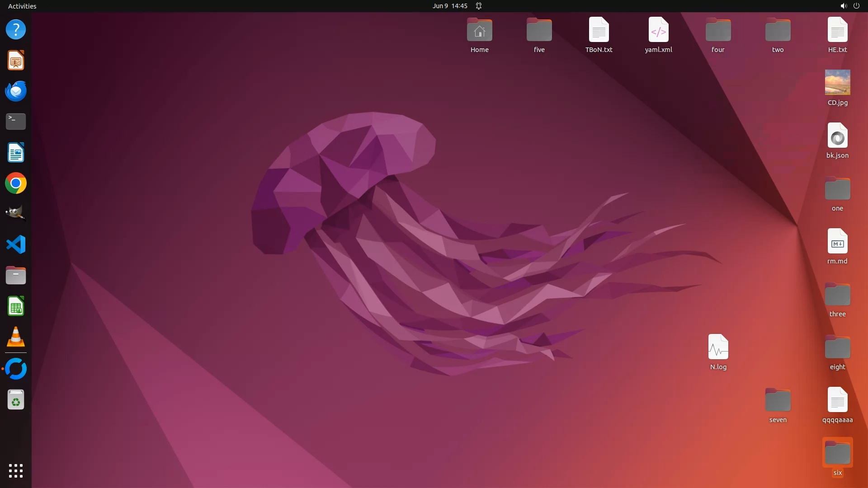Open the Help icon in dock
Image resolution: width=868 pixels, height=488 pixels.
(16, 30)
